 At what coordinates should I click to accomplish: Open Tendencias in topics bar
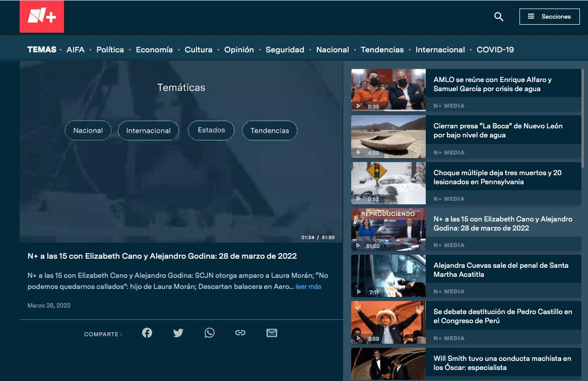tap(382, 49)
